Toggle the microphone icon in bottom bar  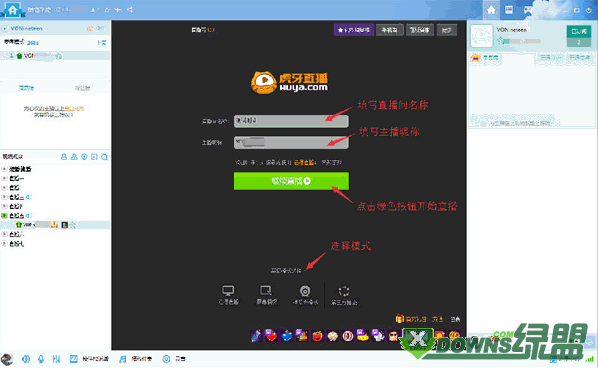click(41, 359)
